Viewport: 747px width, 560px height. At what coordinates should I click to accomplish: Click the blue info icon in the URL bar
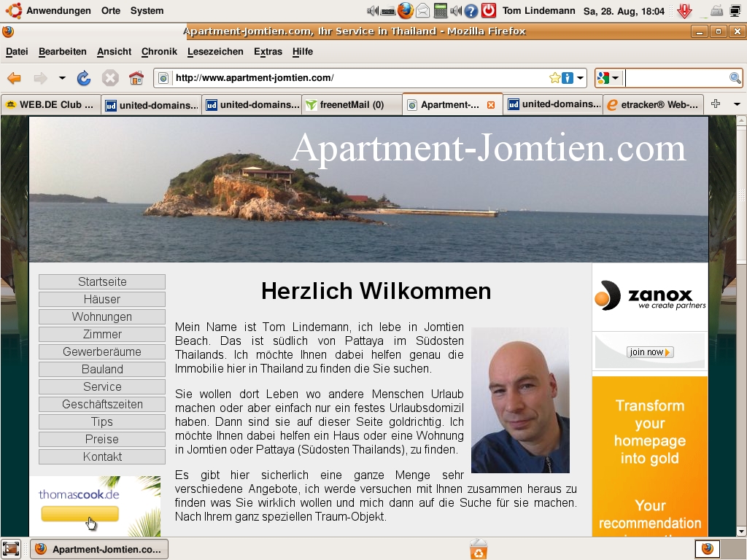pyautogui.click(x=568, y=78)
